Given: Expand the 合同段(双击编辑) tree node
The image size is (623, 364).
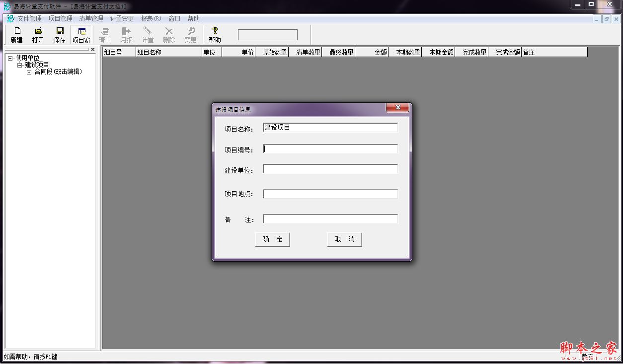Looking at the screenshot, I should pos(29,72).
